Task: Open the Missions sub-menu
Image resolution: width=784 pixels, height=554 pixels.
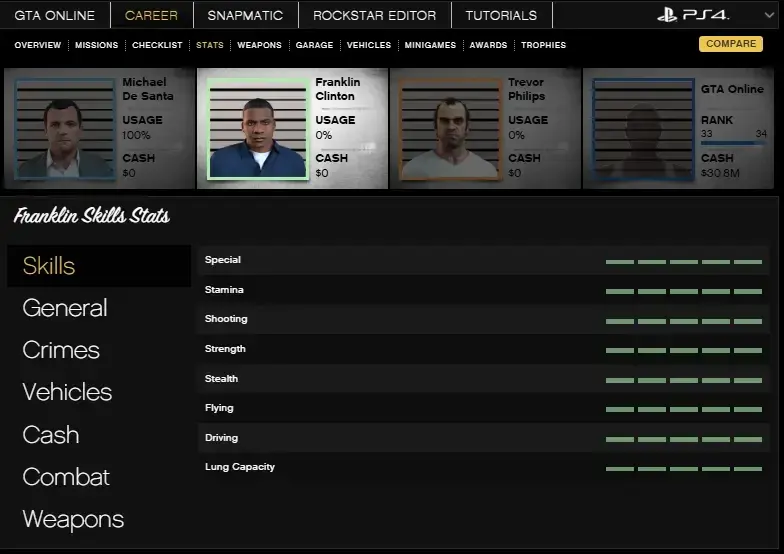Action: [x=96, y=45]
